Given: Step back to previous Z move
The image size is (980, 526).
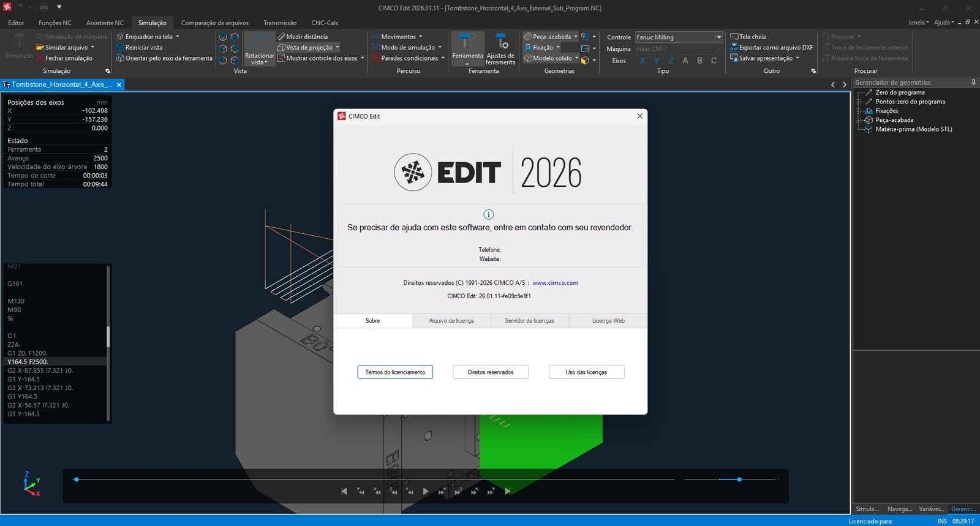Looking at the screenshot, I should [393, 491].
